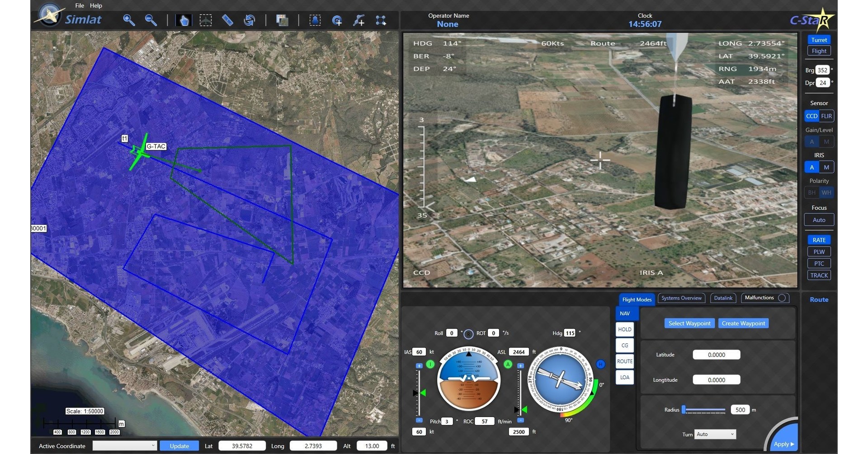Screen dimensions: 868x454
Task: Click the map refresh rotate icon
Action: point(249,20)
